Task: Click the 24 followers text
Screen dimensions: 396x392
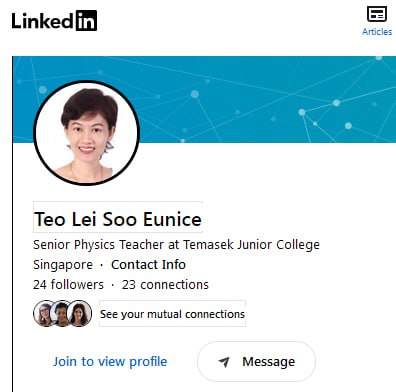Action: tap(68, 285)
